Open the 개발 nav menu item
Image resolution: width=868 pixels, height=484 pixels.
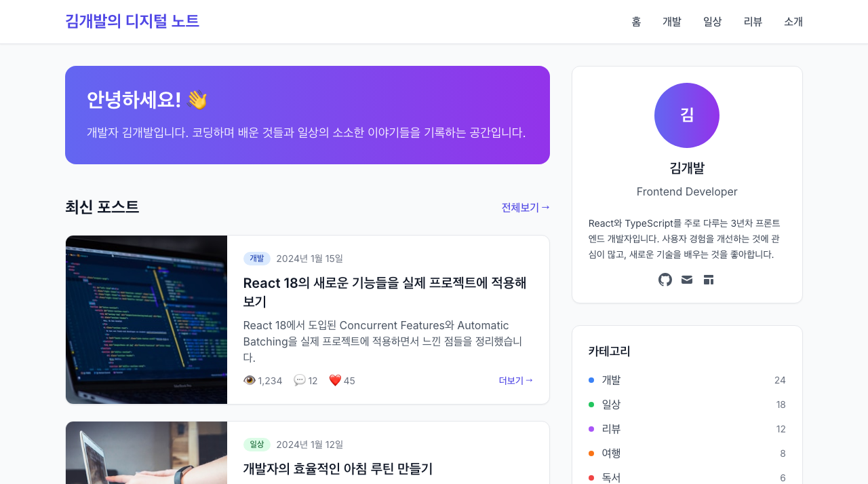[672, 22]
